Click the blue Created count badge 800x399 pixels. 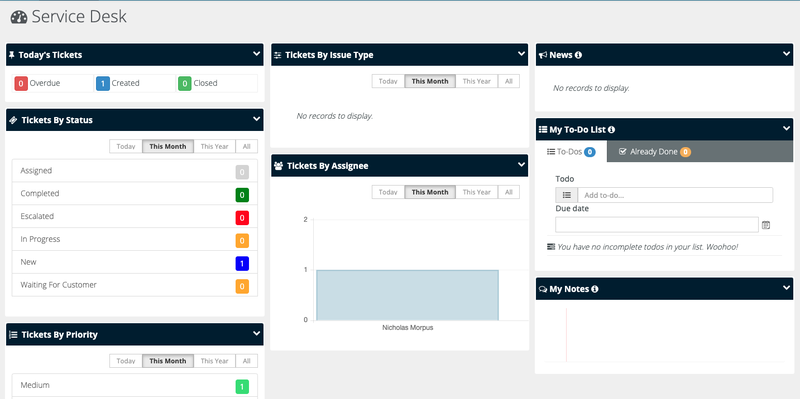(x=103, y=83)
